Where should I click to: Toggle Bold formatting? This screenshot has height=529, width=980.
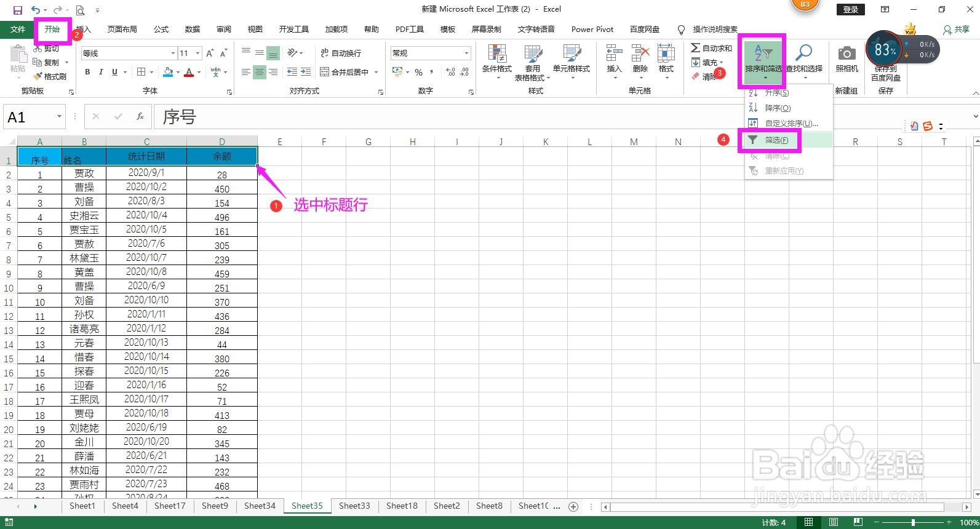(x=87, y=73)
